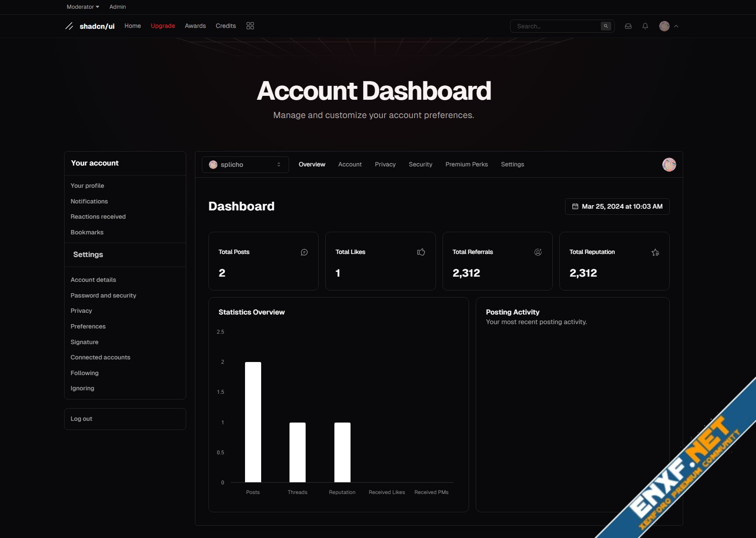Expand the Moderator dropdown menu
Image resolution: width=756 pixels, height=538 pixels.
pos(83,7)
